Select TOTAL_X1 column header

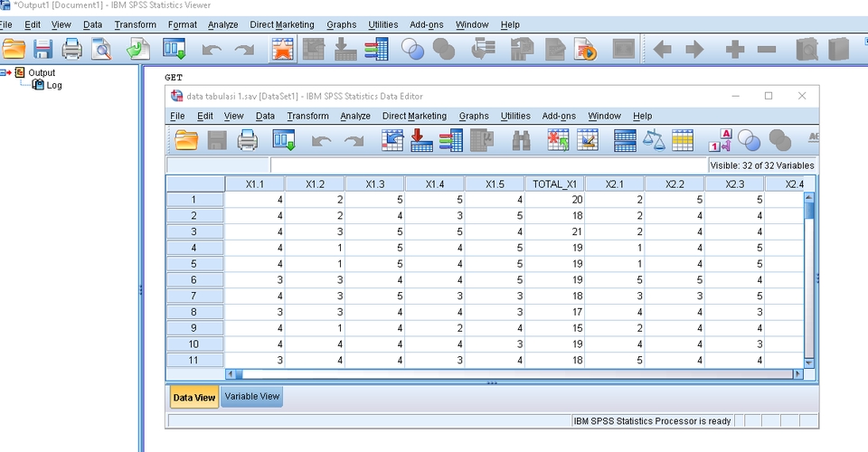tap(554, 184)
